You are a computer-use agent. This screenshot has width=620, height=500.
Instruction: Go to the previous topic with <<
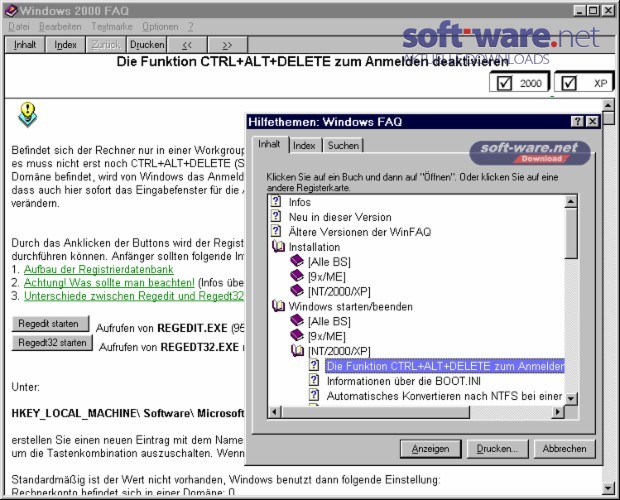[187, 45]
